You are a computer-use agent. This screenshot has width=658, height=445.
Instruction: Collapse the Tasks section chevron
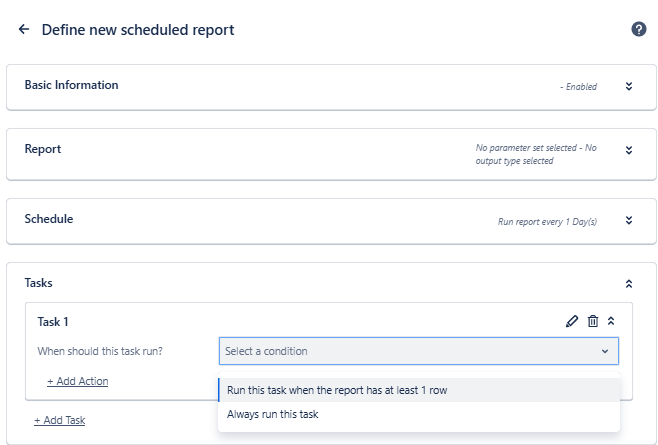pos(629,284)
